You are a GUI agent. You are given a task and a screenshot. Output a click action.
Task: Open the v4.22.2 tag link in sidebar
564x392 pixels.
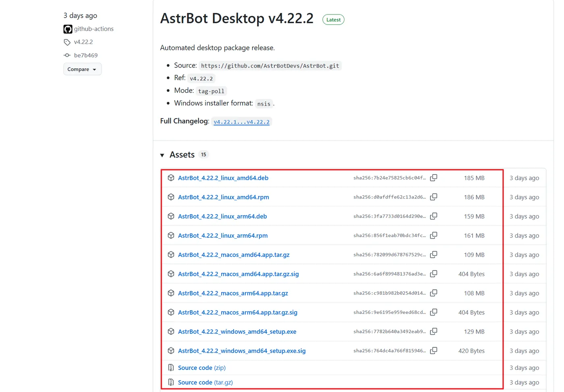(x=83, y=42)
